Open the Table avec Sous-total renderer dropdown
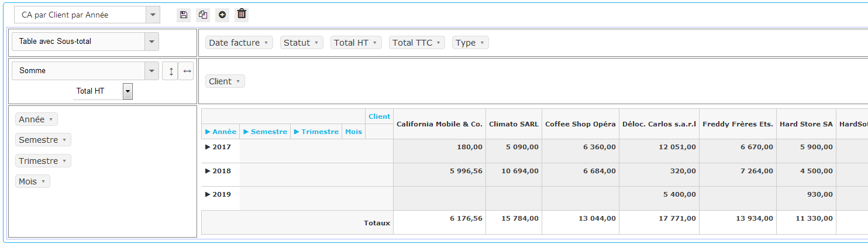Screen dimensions: 868x247 [151, 42]
